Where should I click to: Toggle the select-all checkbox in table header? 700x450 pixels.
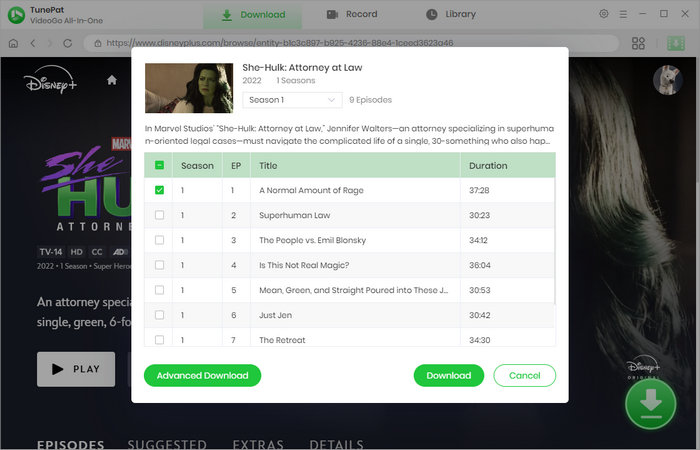point(159,165)
